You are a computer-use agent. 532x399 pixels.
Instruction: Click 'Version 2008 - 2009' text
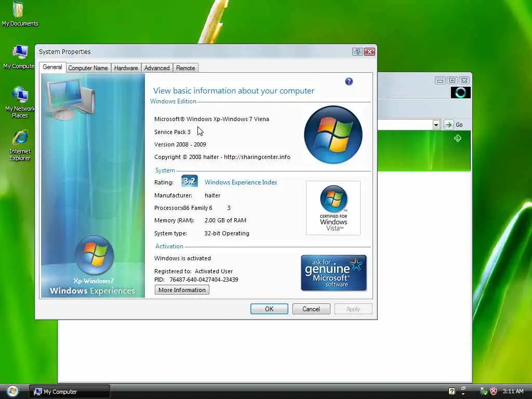click(180, 144)
